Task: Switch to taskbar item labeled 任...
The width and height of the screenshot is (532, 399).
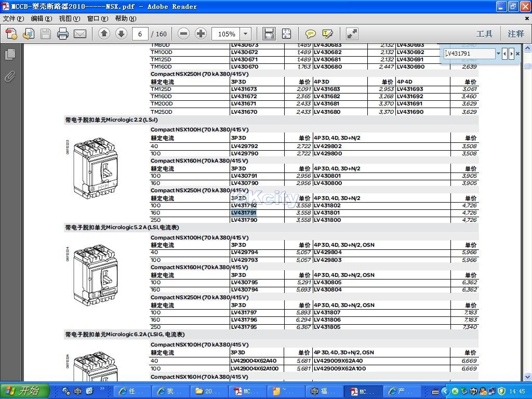Action: click(x=131, y=391)
